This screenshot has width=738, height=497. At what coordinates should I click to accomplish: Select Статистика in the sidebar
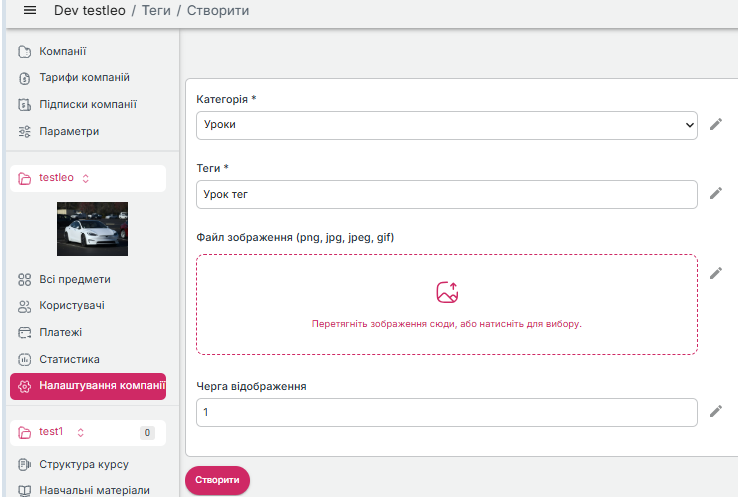pyautogui.click(x=69, y=359)
